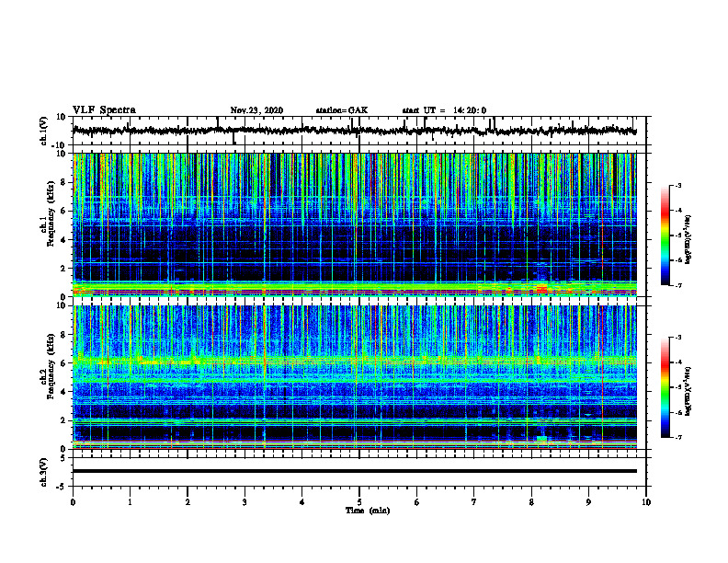Click the "2" kHz tick on ch.2 spectrogram

pos(63,420)
